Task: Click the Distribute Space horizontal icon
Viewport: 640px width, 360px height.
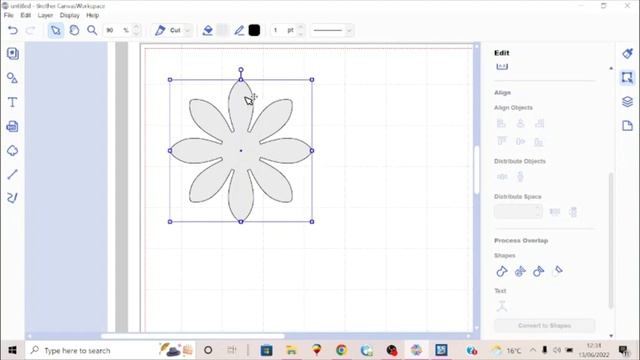Action: (x=555, y=211)
